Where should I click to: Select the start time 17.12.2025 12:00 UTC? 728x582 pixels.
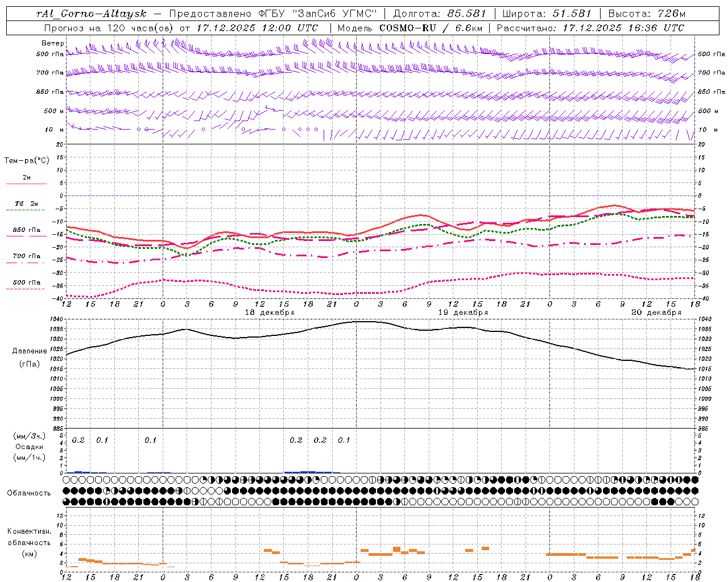[x=257, y=28]
